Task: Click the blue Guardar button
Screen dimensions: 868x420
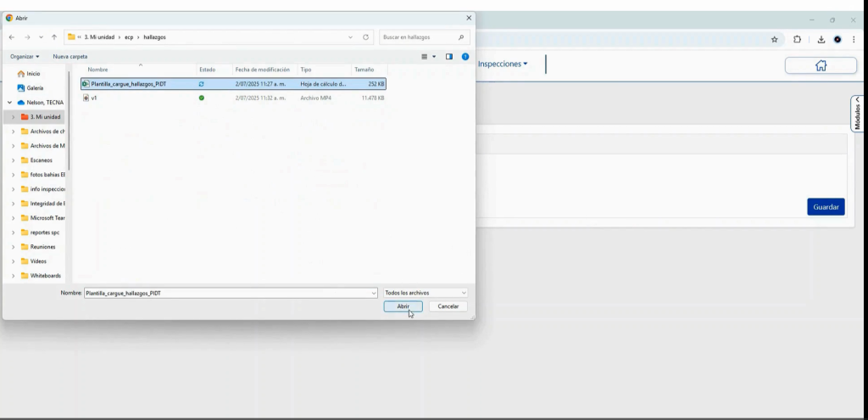Action: (826, 207)
